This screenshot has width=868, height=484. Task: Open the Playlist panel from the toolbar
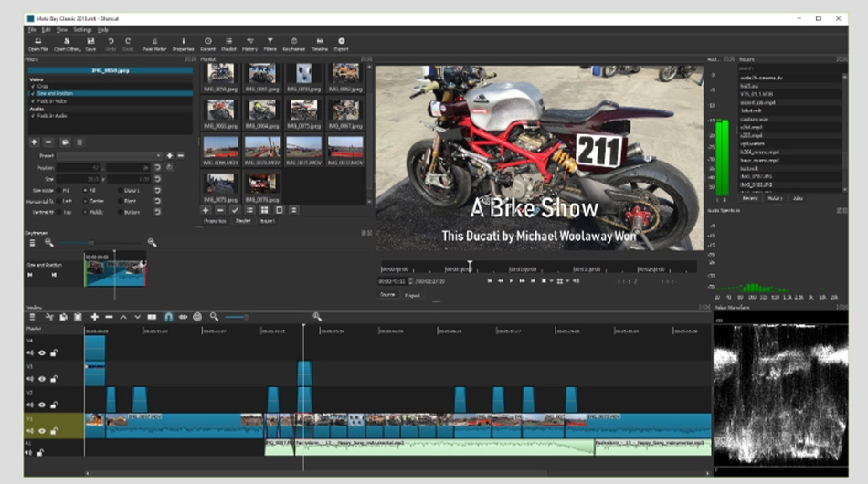(x=228, y=44)
